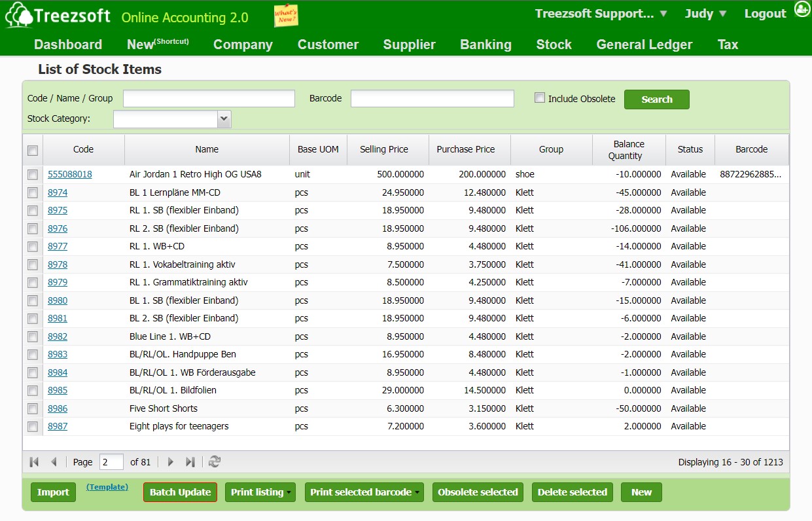Screen dimensions: 812x521
Task: Jump to last page of stock list
Action: coord(190,462)
